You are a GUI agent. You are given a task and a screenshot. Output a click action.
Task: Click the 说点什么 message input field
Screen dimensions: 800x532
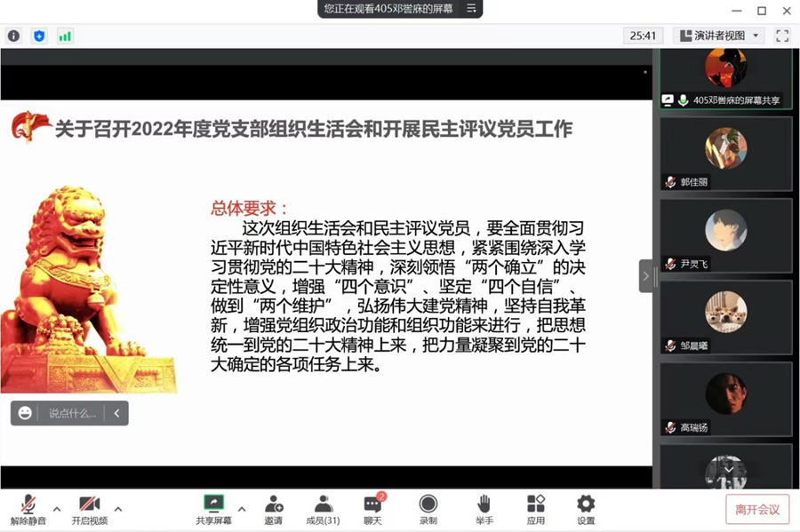tap(72, 413)
